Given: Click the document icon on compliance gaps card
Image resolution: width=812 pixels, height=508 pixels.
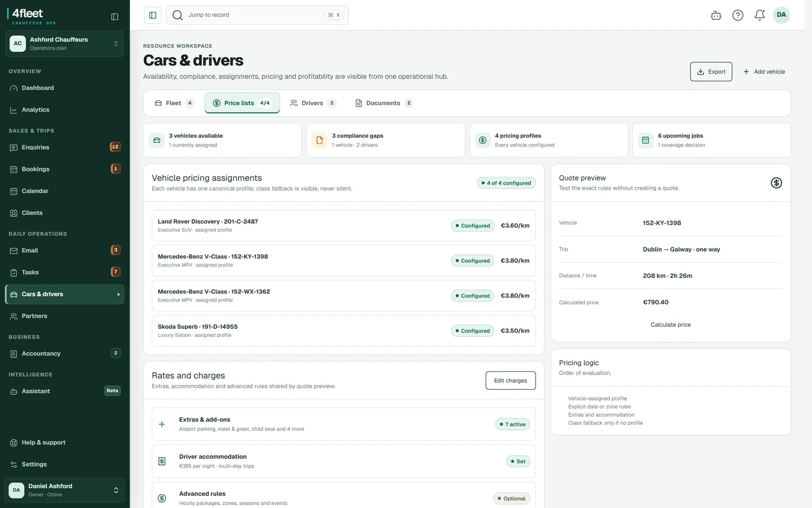Looking at the screenshot, I should pyautogui.click(x=320, y=140).
